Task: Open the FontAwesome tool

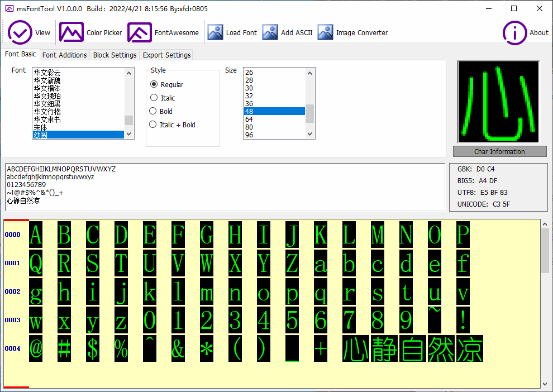Action: click(x=163, y=32)
